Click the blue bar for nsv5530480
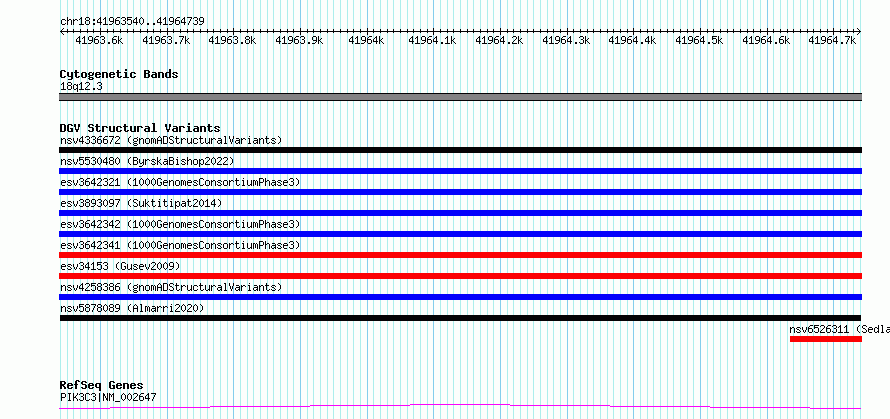The height and width of the screenshot is (419, 890). click(460, 171)
